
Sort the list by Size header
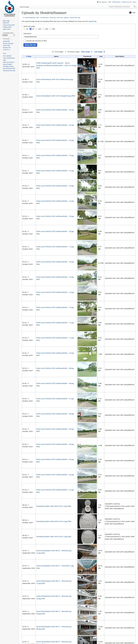pos(101,56)
